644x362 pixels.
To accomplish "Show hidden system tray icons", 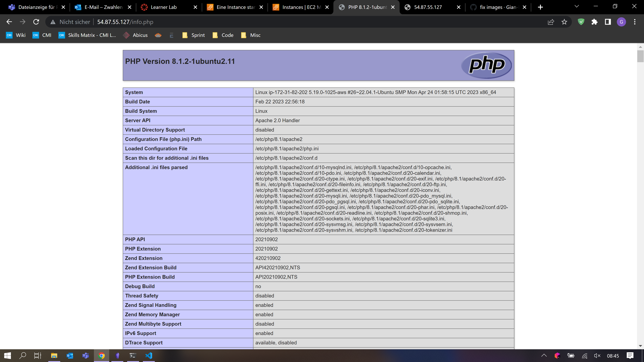I will pyautogui.click(x=544, y=355).
